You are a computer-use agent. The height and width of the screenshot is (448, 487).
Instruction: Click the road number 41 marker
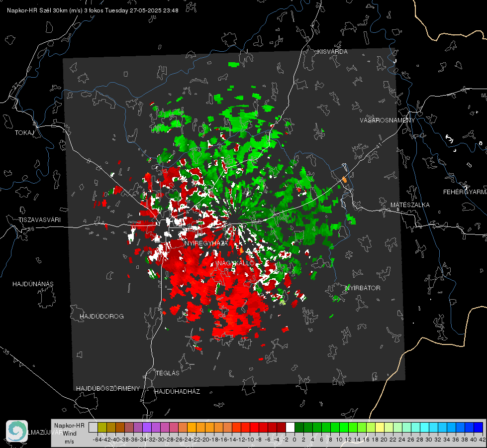pyautogui.click(x=379, y=145)
